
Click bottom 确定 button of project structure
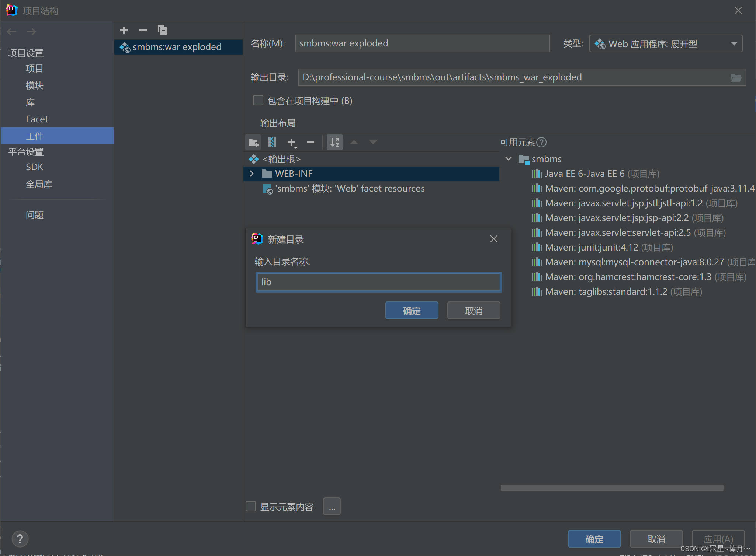(x=594, y=539)
